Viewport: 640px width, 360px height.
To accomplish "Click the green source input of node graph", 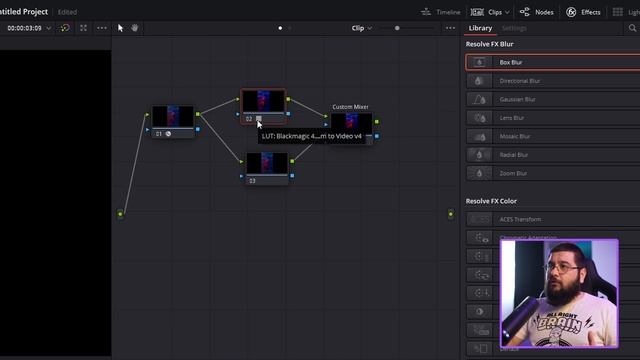I will point(120,214).
